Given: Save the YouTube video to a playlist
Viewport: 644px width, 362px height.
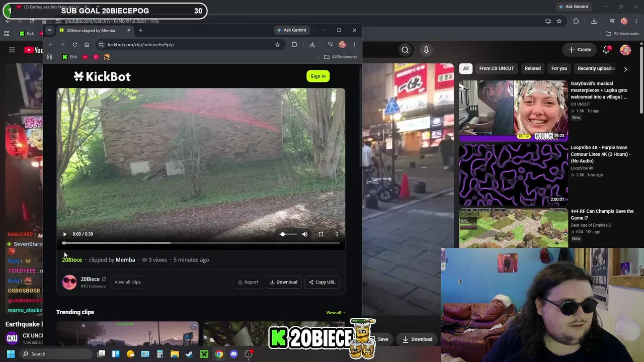Looking at the screenshot, I should (383, 339).
